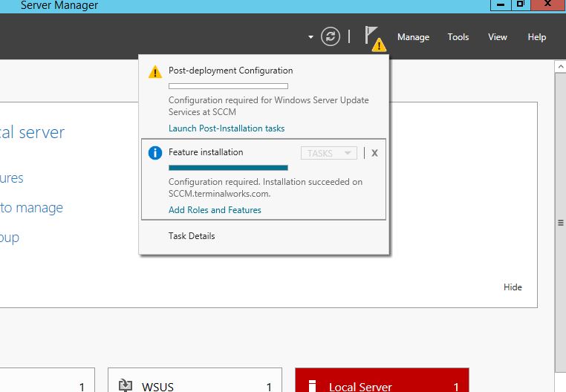Open the WSUS tile title
The width and height of the screenshot is (566, 392).
[157, 387]
